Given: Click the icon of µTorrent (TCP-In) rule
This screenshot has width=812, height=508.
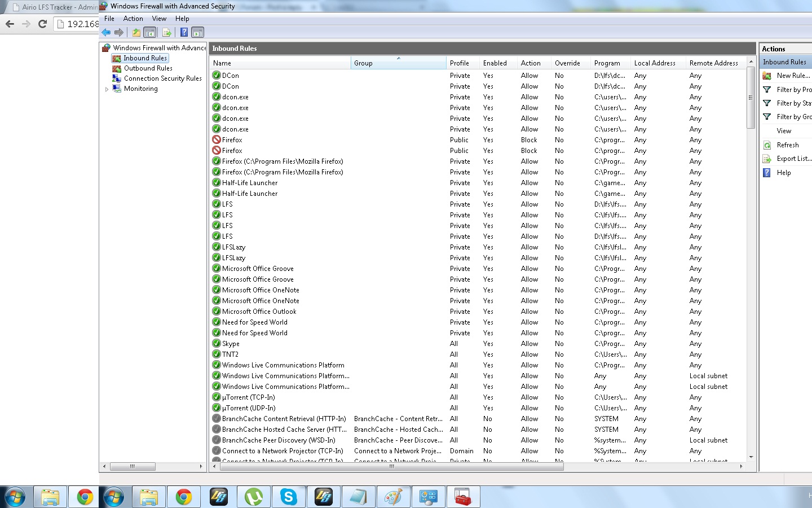Looking at the screenshot, I should [x=217, y=397].
